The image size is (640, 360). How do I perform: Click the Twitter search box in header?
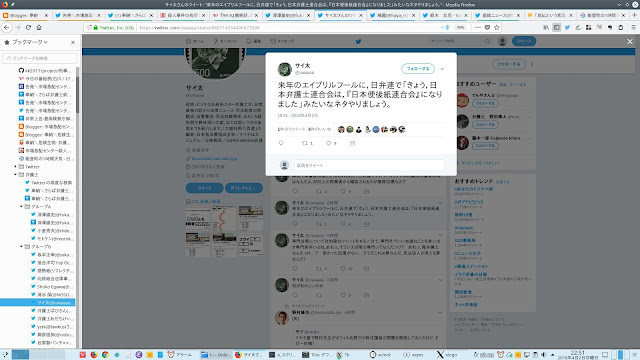pyautogui.click(x=460, y=41)
